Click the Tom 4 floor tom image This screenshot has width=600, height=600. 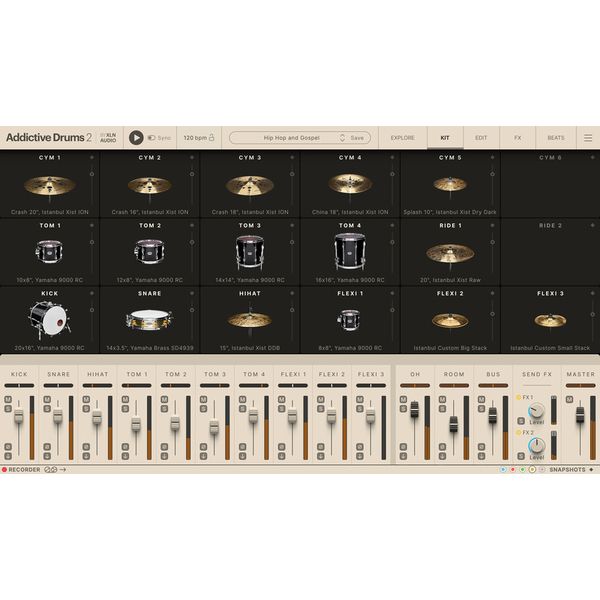coord(350,251)
